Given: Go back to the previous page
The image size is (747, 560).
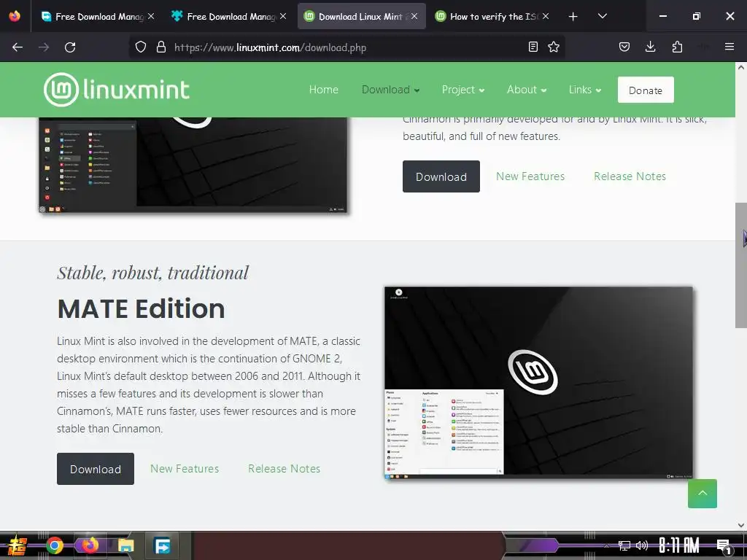Looking at the screenshot, I should click(x=18, y=47).
